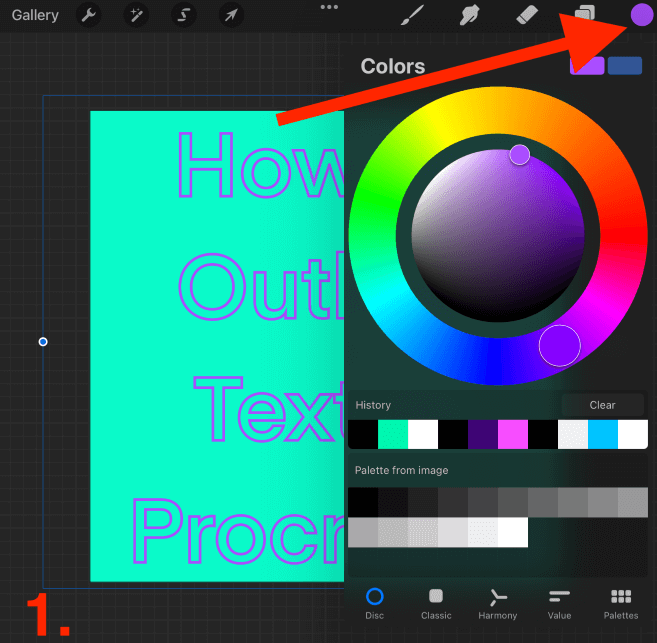This screenshot has width=657, height=643.
Task: Tap the active purple color circle
Action: [x=641, y=15]
